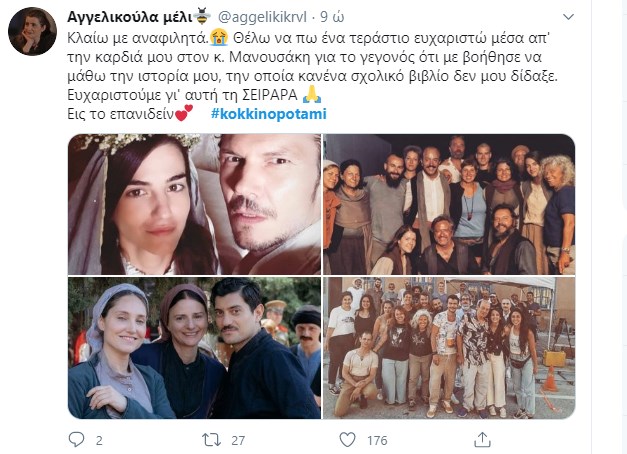Open the share tweet icon
The height and width of the screenshot is (454, 627).
pyautogui.click(x=482, y=440)
